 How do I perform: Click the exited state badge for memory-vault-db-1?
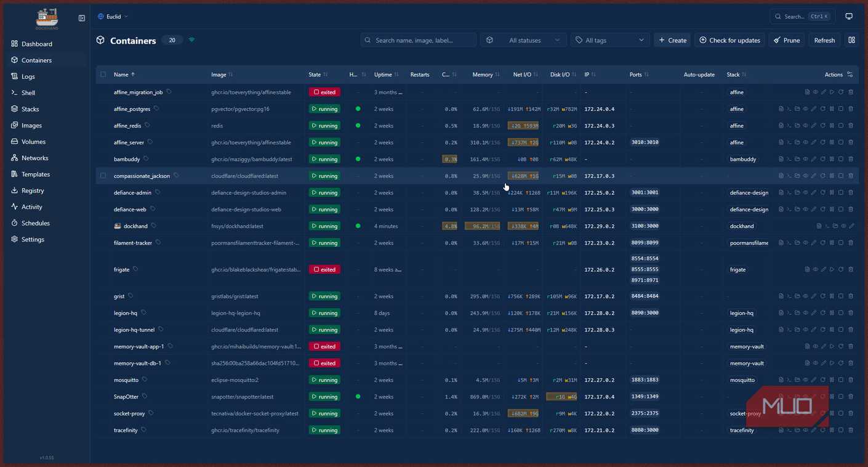click(x=324, y=363)
